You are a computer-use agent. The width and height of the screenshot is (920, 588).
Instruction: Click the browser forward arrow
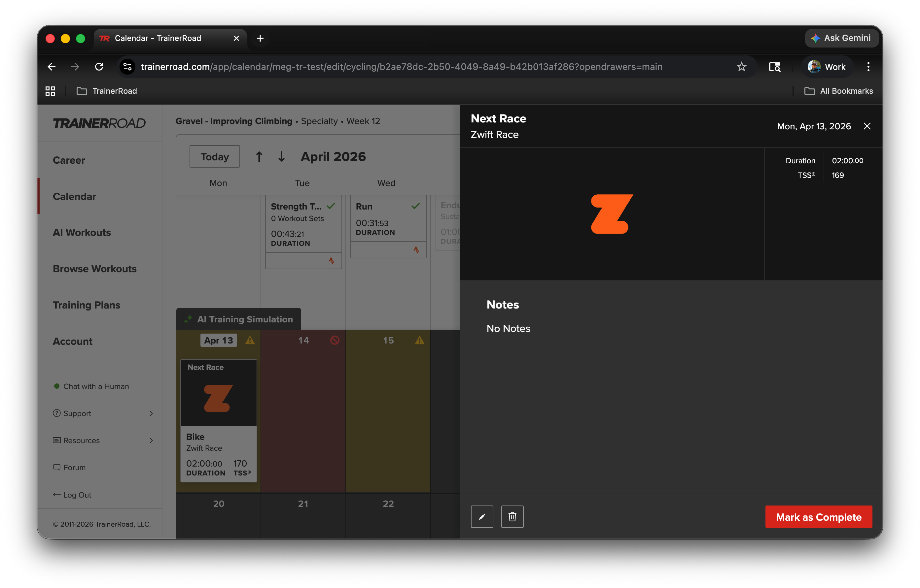[x=75, y=67]
